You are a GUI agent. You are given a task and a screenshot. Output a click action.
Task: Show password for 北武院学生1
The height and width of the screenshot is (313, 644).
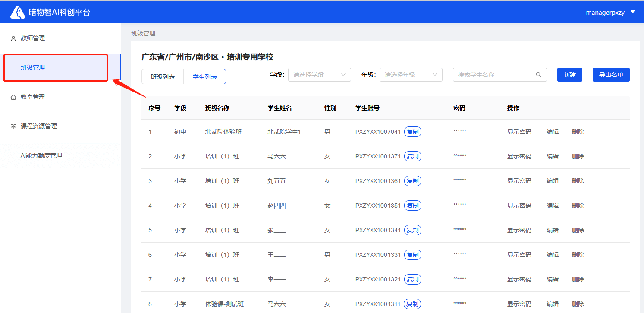pos(519,132)
